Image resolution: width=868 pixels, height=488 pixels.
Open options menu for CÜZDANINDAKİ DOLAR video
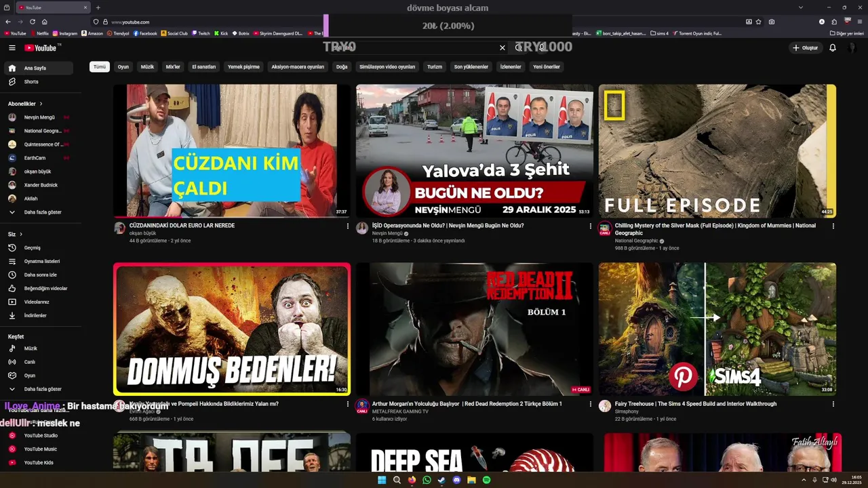pos(348,226)
